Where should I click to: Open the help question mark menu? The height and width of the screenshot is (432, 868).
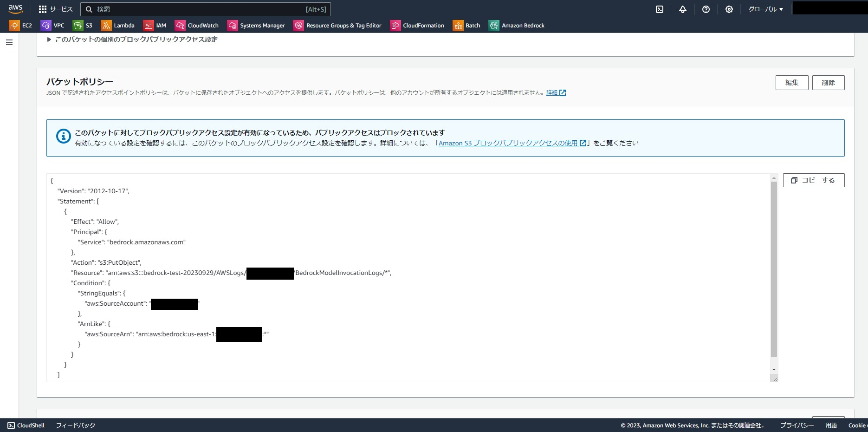[x=706, y=9]
